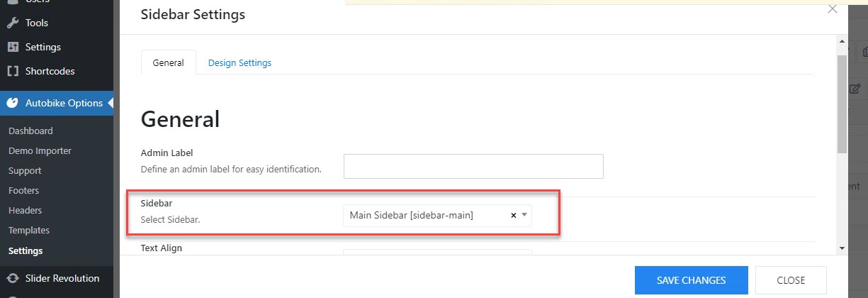Clear the selected Main Sidebar with x
Image resolution: width=868 pixels, height=298 pixels.
(513, 215)
